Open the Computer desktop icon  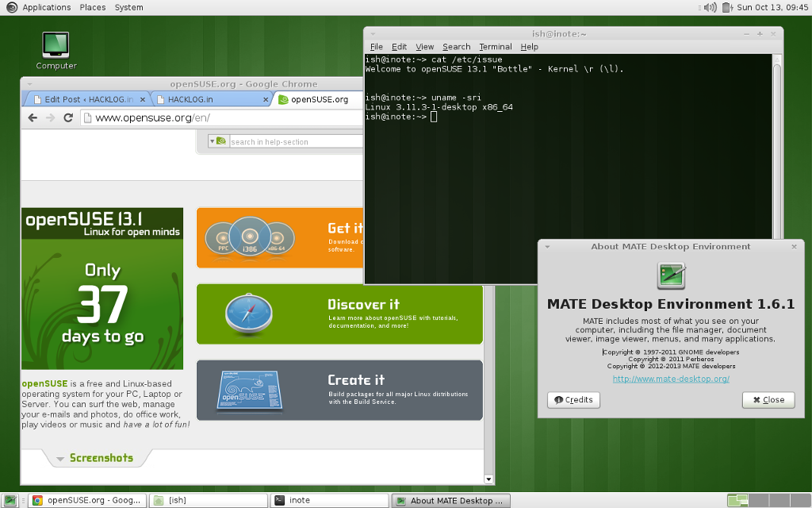pos(56,50)
